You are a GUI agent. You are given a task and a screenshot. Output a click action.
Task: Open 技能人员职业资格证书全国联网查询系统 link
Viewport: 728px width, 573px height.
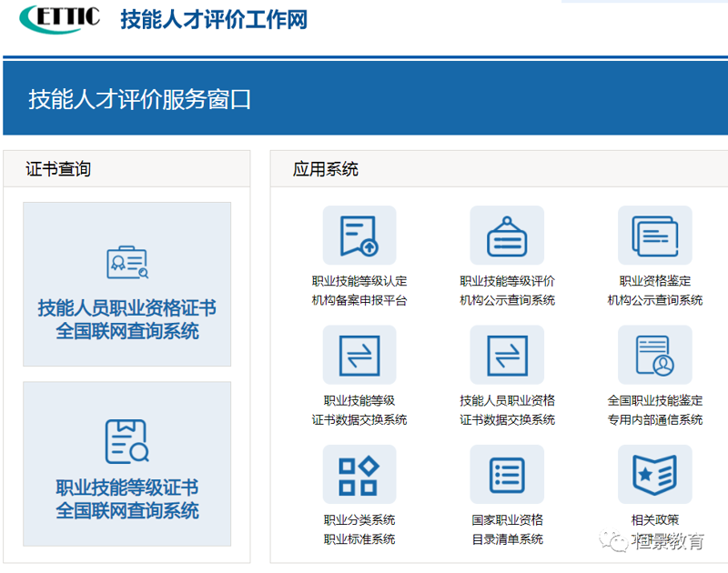127,319
